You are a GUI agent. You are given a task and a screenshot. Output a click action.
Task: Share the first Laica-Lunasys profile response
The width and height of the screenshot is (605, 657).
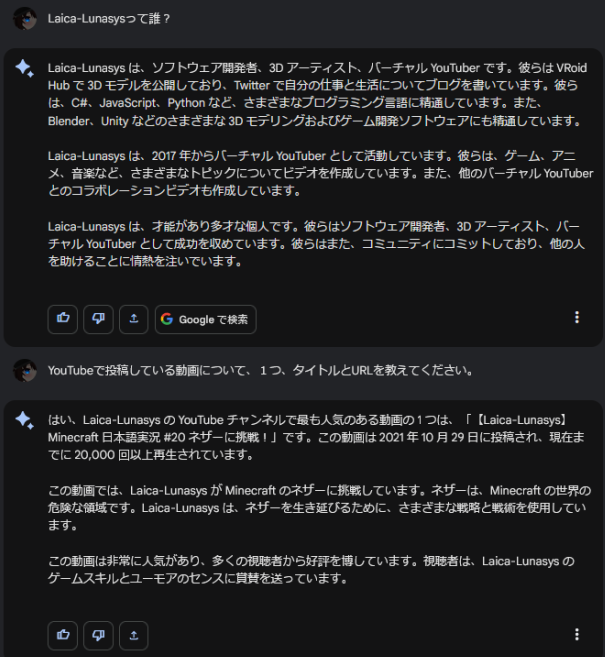click(x=133, y=319)
